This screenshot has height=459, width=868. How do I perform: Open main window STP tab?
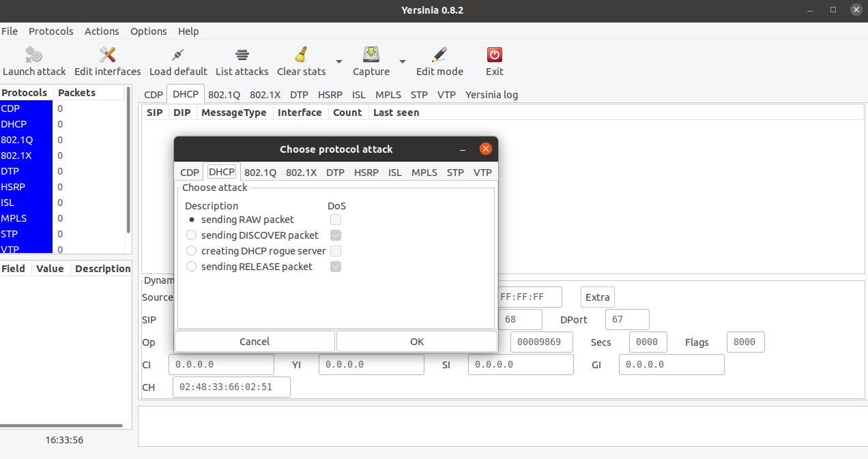[x=419, y=95]
